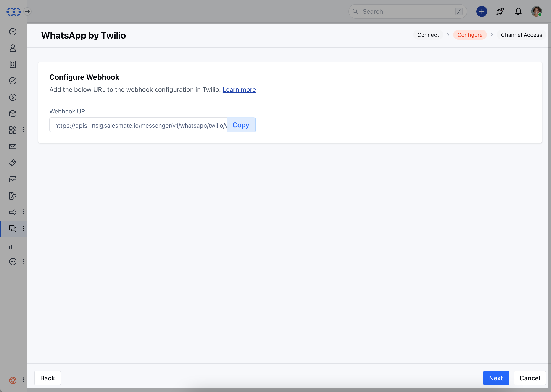Screen dimensions: 551x392
Task: Open Companies building icon in sidebar
Action: pyautogui.click(x=13, y=64)
